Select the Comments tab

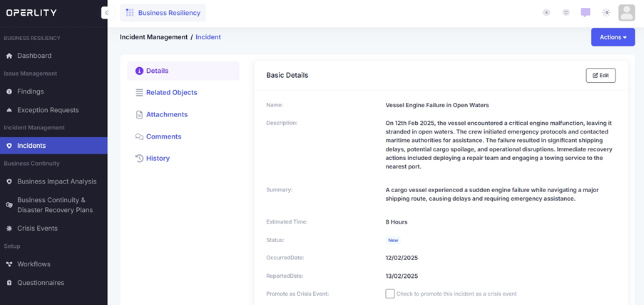pyautogui.click(x=163, y=136)
